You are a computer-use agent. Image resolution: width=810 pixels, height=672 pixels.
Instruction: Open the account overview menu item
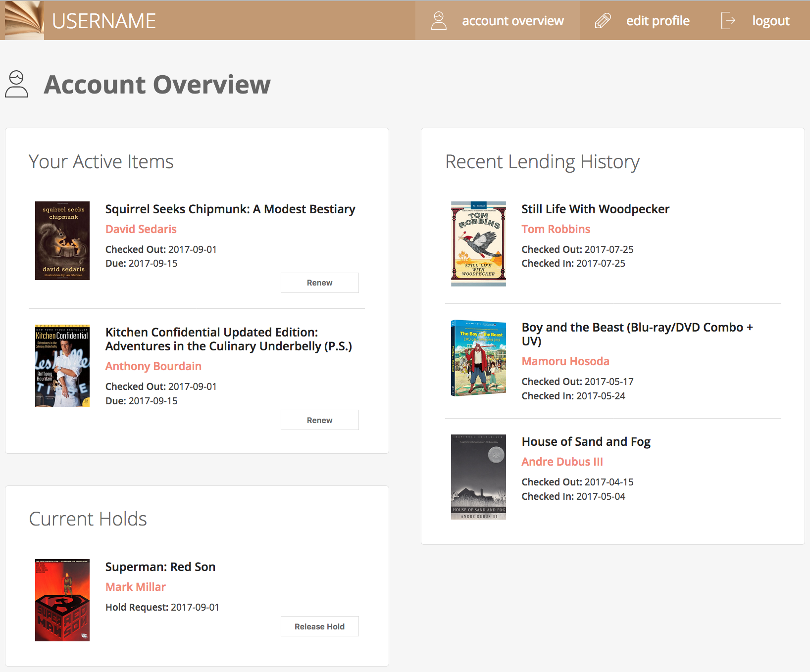coord(512,21)
